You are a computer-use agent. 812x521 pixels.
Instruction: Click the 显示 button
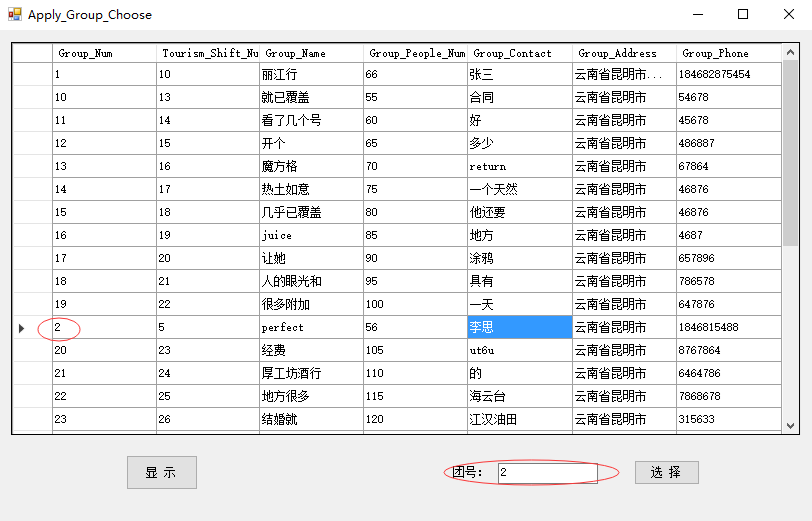(x=161, y=472)
